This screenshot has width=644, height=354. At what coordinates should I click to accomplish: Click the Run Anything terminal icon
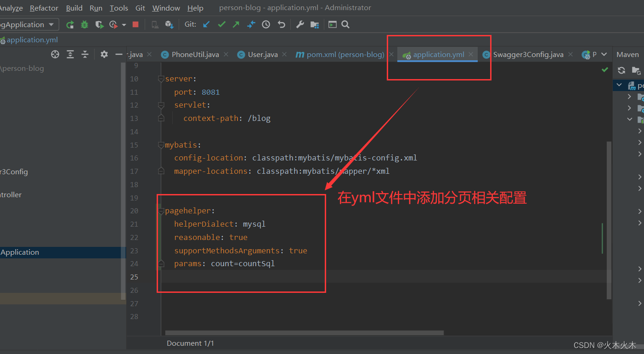pos(333,25)
